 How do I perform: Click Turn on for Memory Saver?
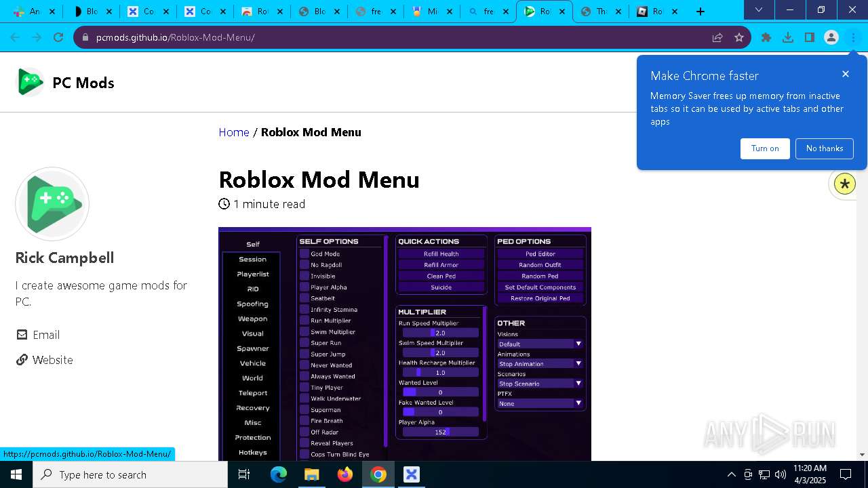click(765, 148)
